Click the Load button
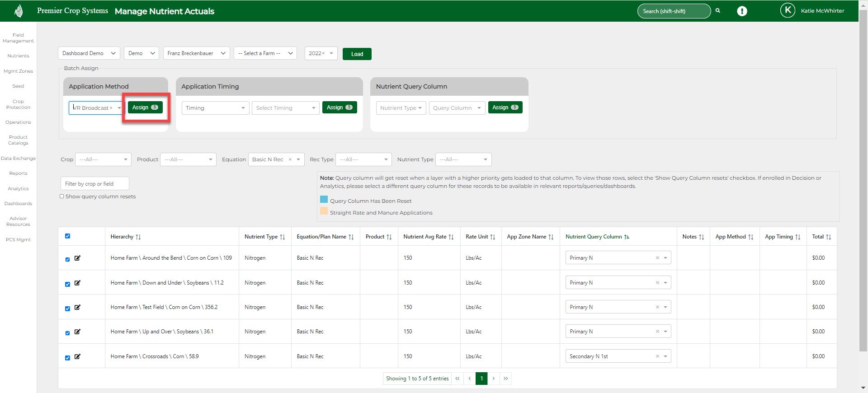 (x=357, y=54)
